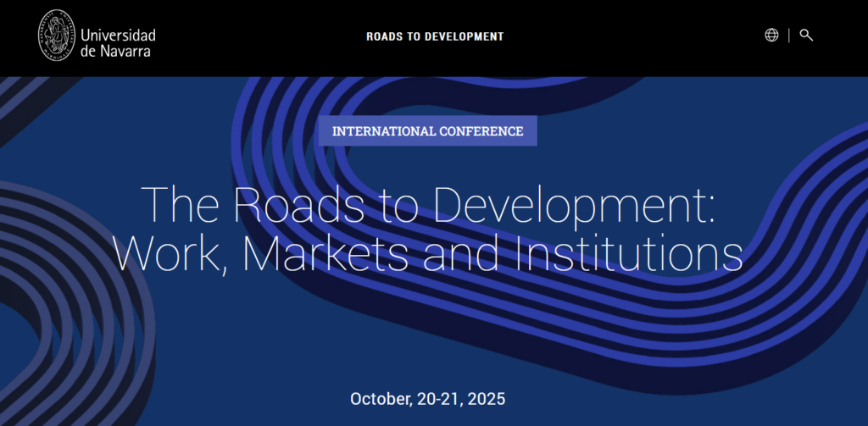Click the vertical divider between globe and search
Screen dimensions: 868x426
(789, 36)
